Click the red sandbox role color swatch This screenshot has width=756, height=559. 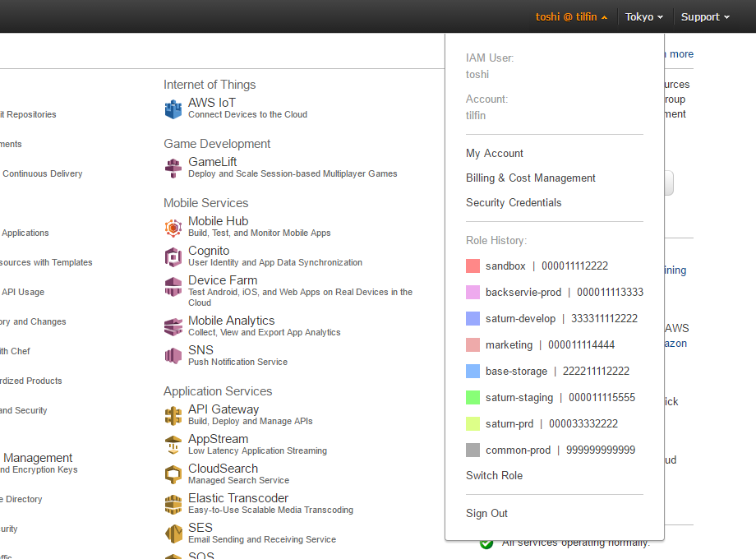point(472,266)
